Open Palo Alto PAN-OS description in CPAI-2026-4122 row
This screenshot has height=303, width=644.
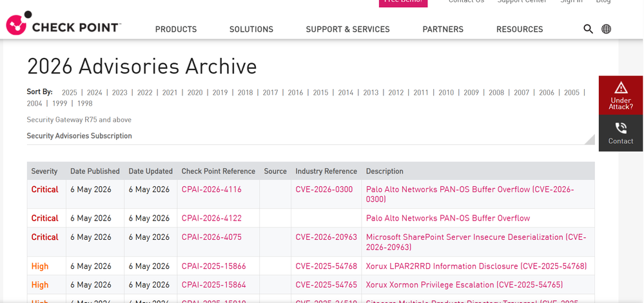448,219
